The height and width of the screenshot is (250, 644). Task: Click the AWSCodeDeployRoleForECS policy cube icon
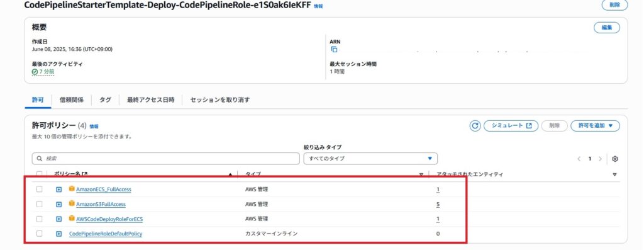tap(72, 219)
